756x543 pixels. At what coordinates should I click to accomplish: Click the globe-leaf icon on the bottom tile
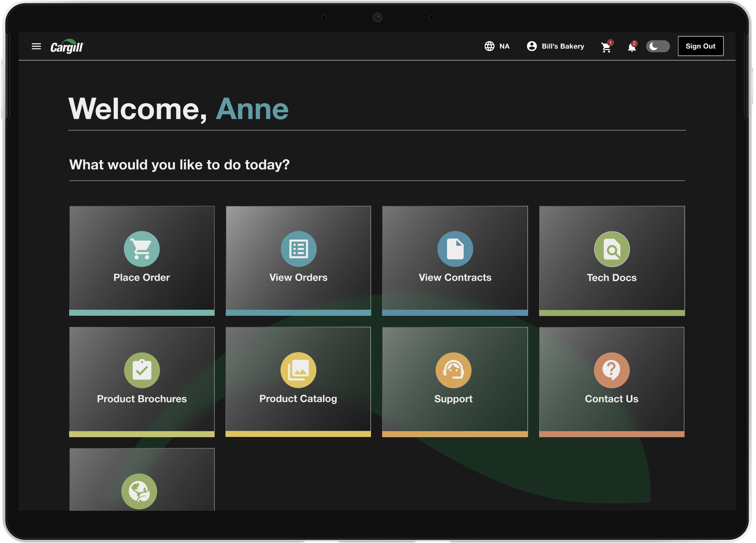coord(139,491)
